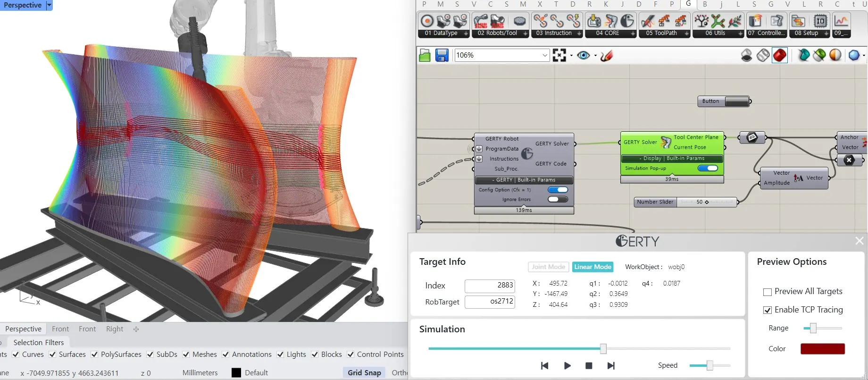Open the Grasshopper file with the green folder icon
Screen dimensions: 868x380
click(x=425, y=56)
